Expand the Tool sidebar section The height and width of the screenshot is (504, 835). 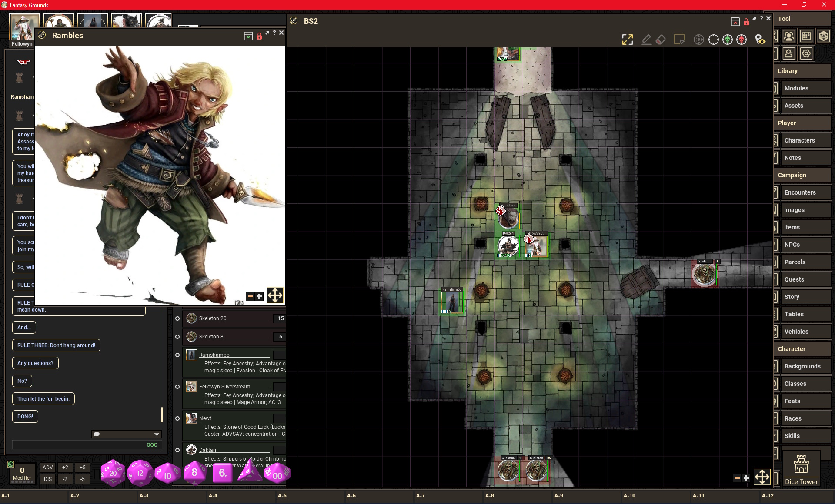[x=802, y=19]
